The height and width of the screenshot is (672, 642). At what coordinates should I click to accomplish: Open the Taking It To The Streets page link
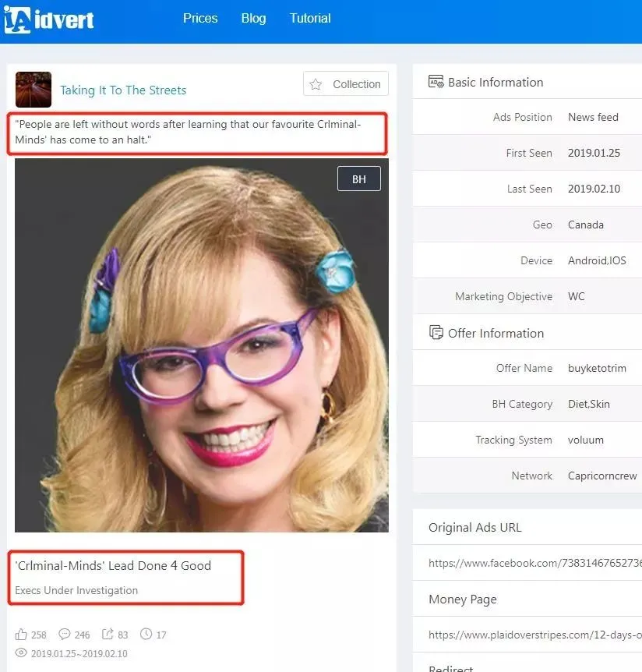123,90
